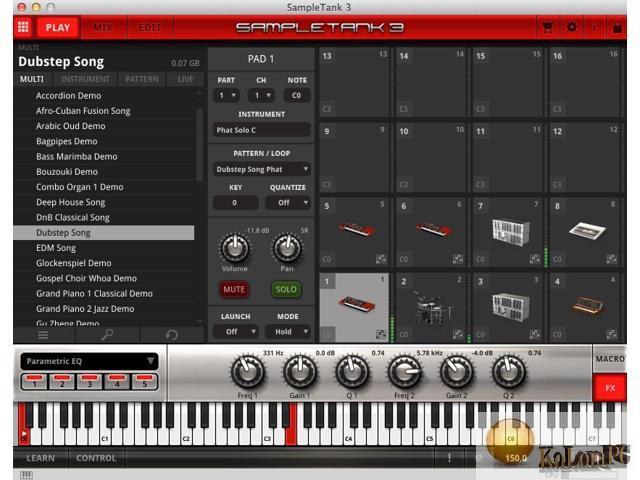Toggle the MUTE button for Pad 1
This screenshot has width=640, height=480.
point(234,289)
